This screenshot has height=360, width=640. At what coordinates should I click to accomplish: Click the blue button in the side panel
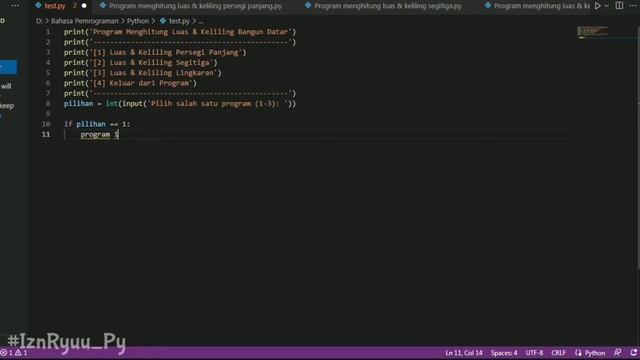coord(8,67)
